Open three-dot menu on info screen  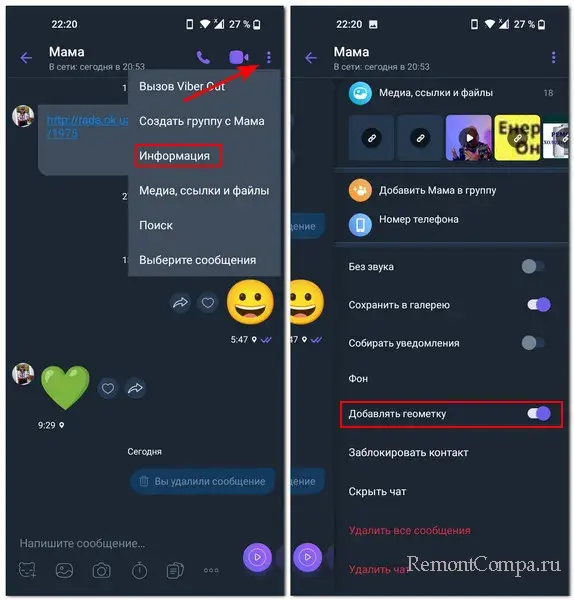[553, 57]
